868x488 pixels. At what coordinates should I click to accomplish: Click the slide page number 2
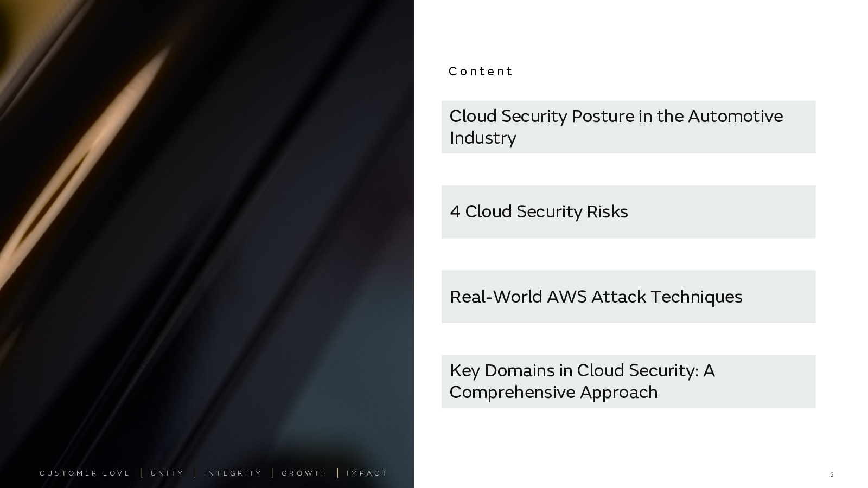[x=832, y=474]
